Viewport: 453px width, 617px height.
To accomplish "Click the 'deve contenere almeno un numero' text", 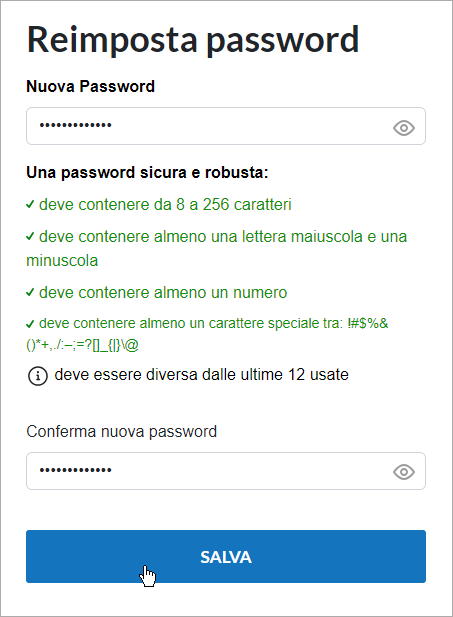I will tap(163, 292).
